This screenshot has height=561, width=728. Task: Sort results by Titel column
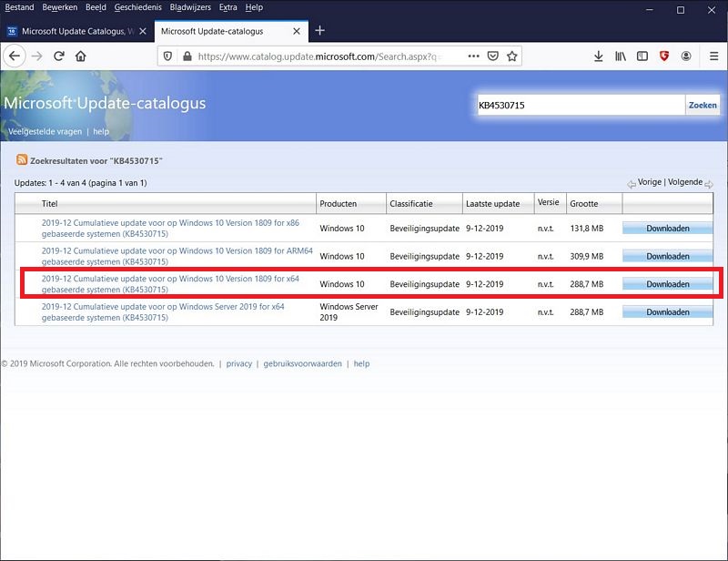[50, 204]
